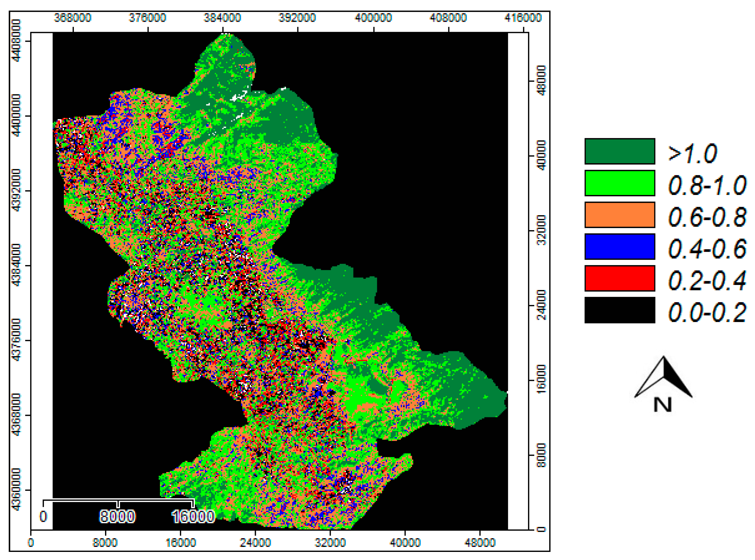Click the top axis label "392000"
The image size is (755, 560).
tap(297, 18)
